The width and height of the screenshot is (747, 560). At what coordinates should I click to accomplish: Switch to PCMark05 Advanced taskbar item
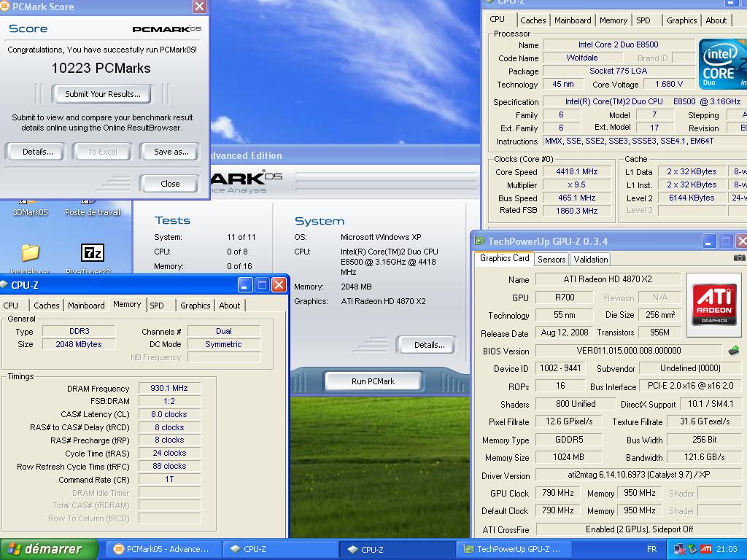[x=163, y=549]
